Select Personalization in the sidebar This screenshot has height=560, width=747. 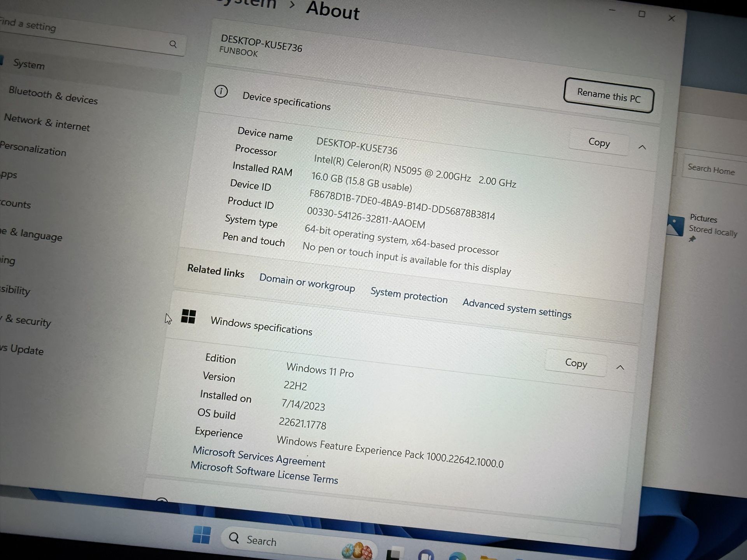tap(33, 149)
